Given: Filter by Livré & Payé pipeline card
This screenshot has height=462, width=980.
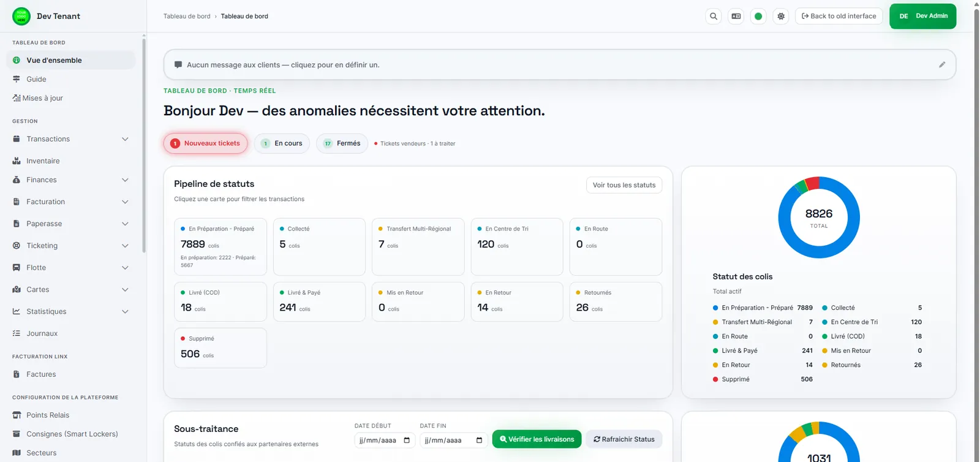Looking at the screenshot, I should pyautogui.click(x=319, y=301).
